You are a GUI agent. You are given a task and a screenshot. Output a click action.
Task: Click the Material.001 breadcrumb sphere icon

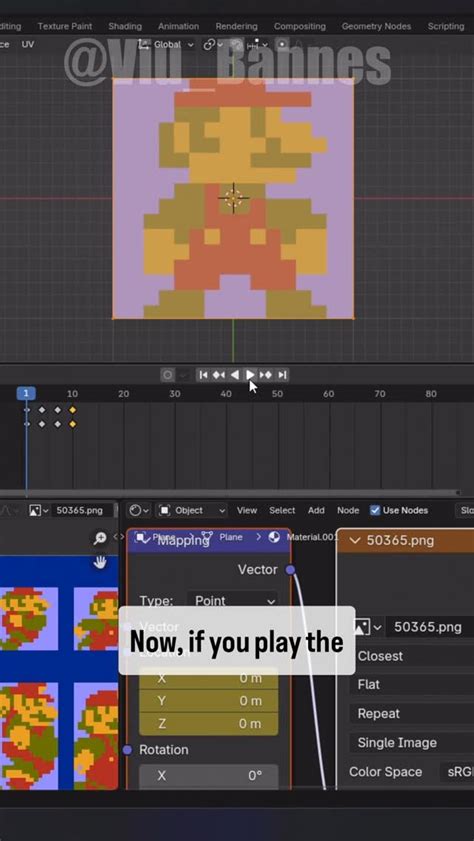[274, 537]
